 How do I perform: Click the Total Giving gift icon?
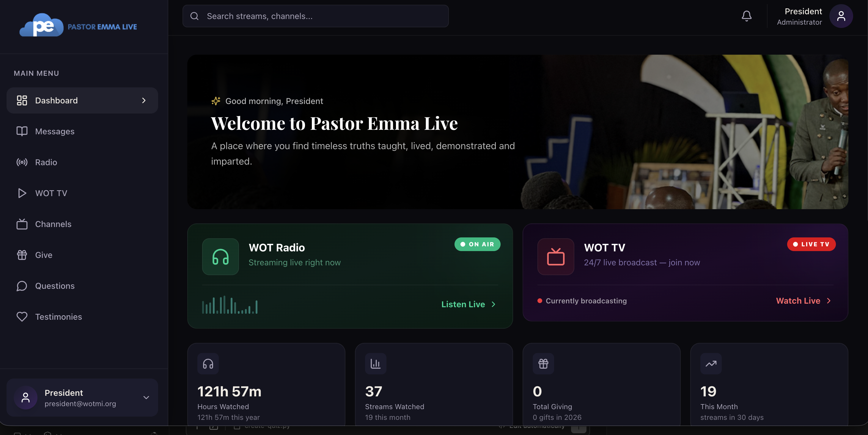[x=543, y=364]
